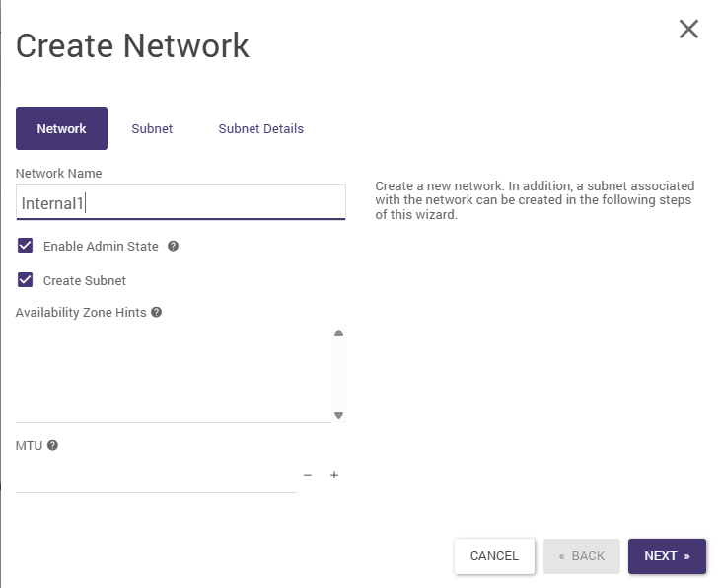
Task: Click the Back button
Action: click(581, 556)
